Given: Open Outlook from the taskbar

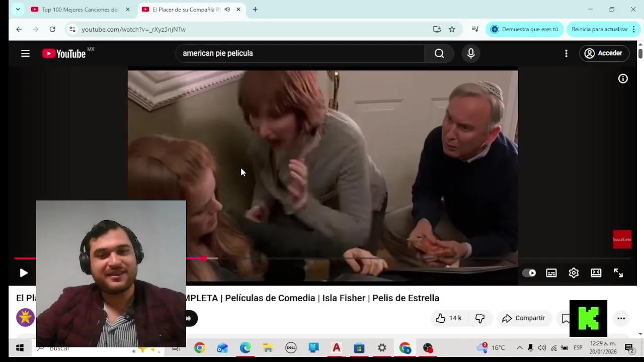Looking at the screenshot, I should click(x=222, y=348).
